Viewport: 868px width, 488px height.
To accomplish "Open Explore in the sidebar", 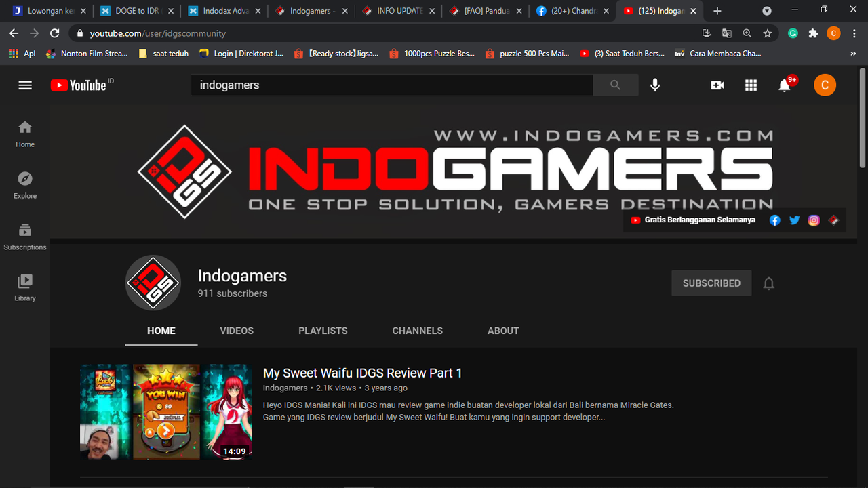I will pos(25,185).
